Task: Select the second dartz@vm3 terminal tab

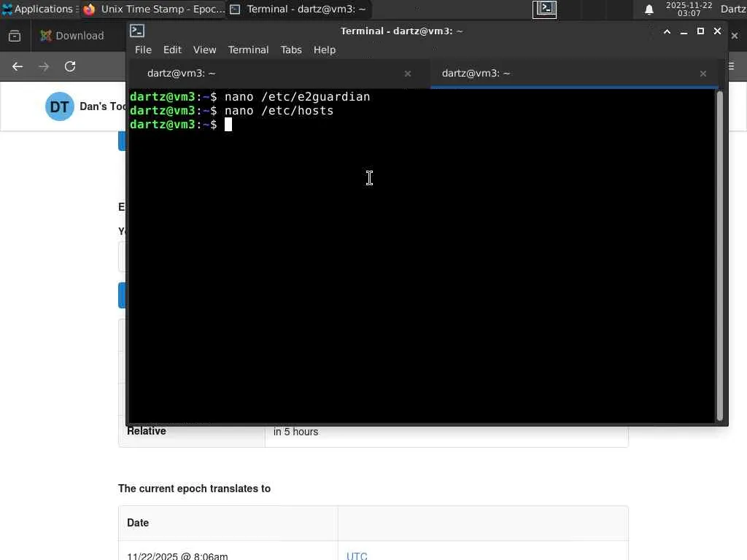Action: pos(574,74)
